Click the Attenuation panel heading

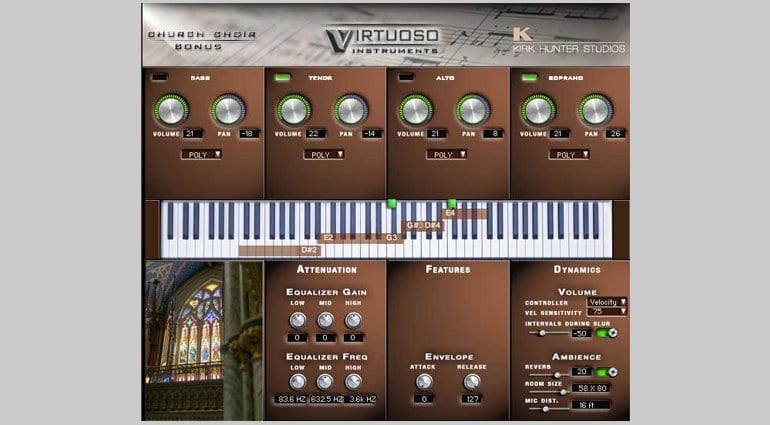(x=327, y=269)
